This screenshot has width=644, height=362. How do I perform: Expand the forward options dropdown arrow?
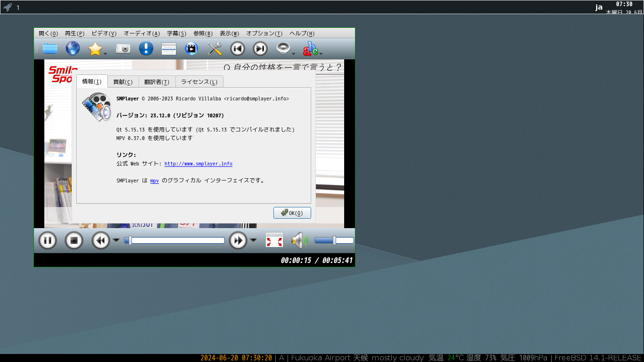(x=253, y=240)
